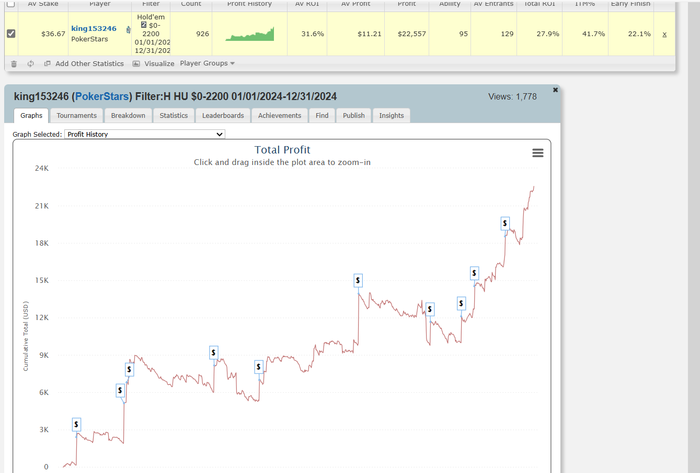Click the $11.21 average profit value
This screenshot has width=700, height=473.
(x=369, y=34)
